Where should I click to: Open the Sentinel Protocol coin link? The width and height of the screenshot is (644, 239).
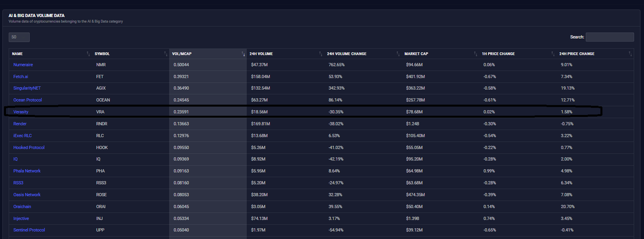pos(29,230)
